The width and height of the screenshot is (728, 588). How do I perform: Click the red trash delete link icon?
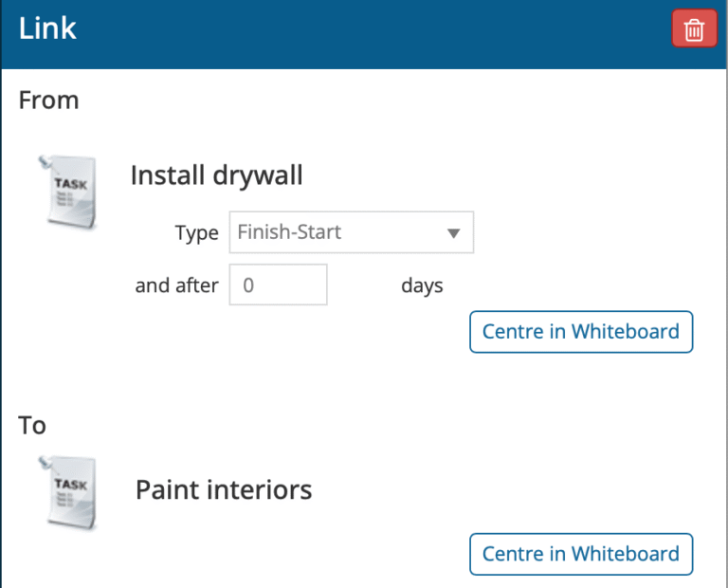[694, 29]
